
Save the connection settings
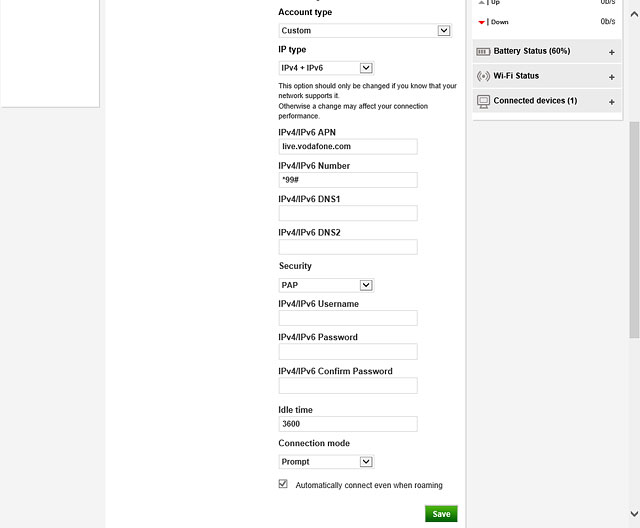click(x=441, y=514)
